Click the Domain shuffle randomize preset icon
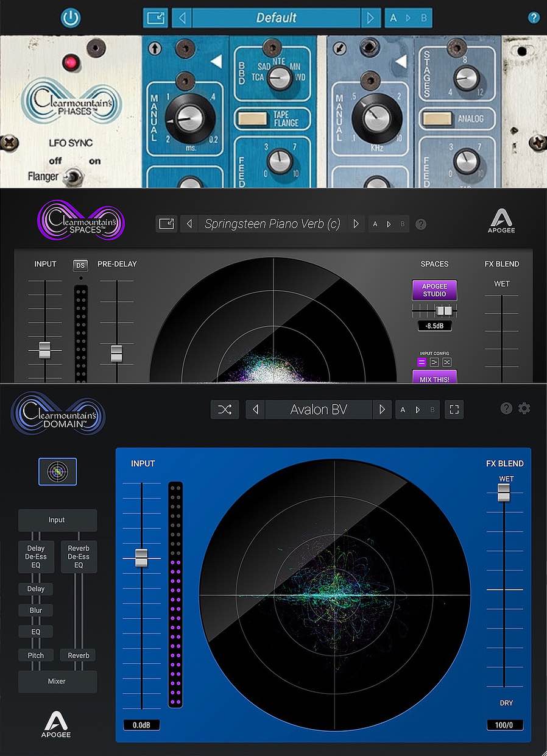 (225, 410)
